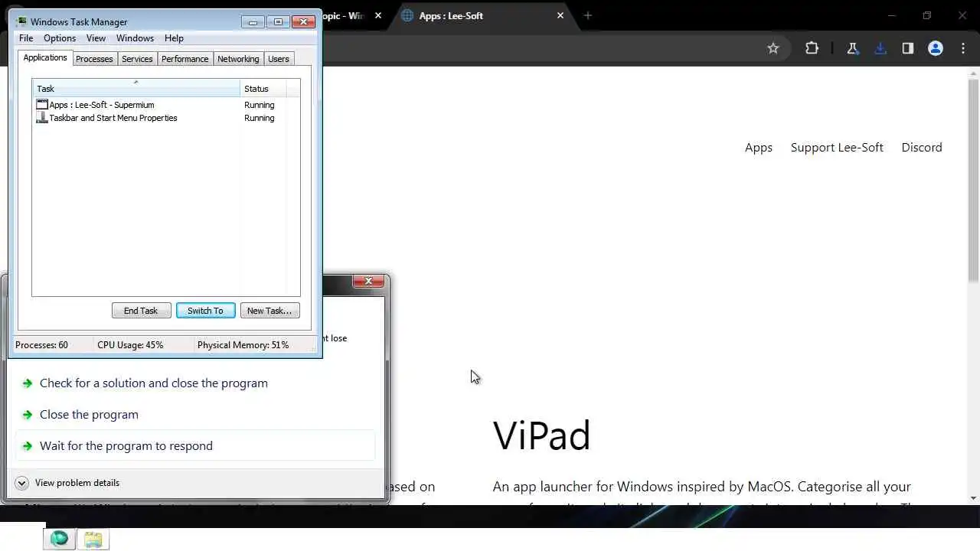Open the Windows menu in Task Manager
The width and height of the screenshot is (980, 551).
(135, 38)
